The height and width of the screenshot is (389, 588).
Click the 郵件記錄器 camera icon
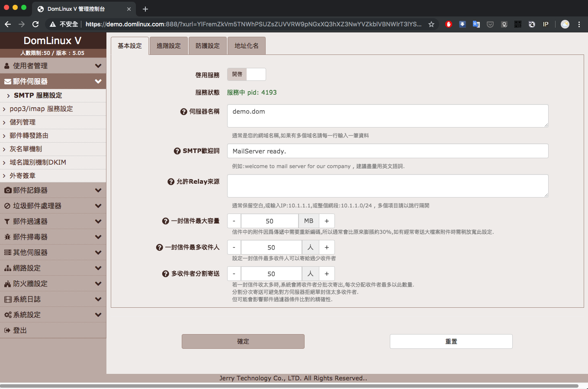(x=8, y=191)
